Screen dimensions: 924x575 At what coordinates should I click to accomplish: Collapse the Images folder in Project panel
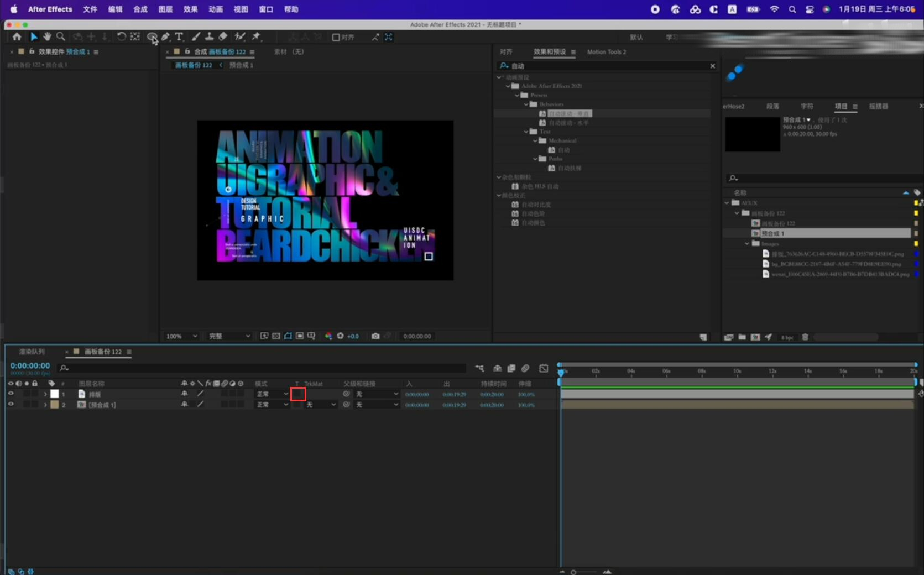(747, 243)
